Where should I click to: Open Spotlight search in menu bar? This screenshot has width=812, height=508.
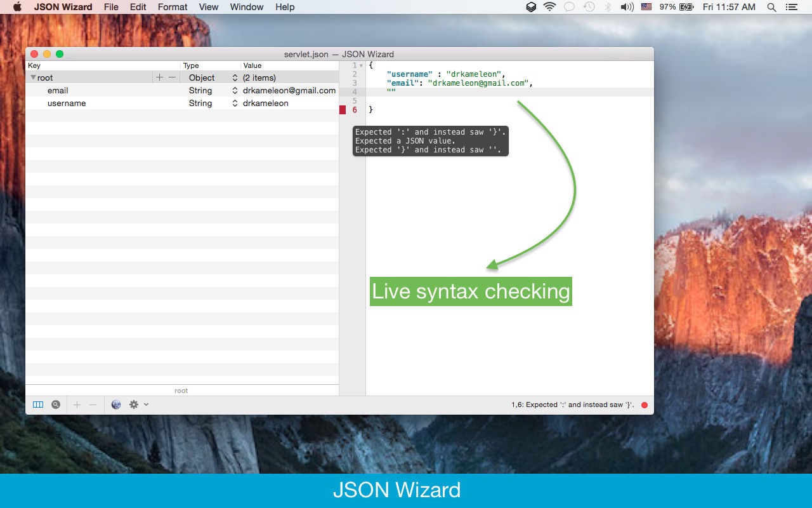(771, 7)
